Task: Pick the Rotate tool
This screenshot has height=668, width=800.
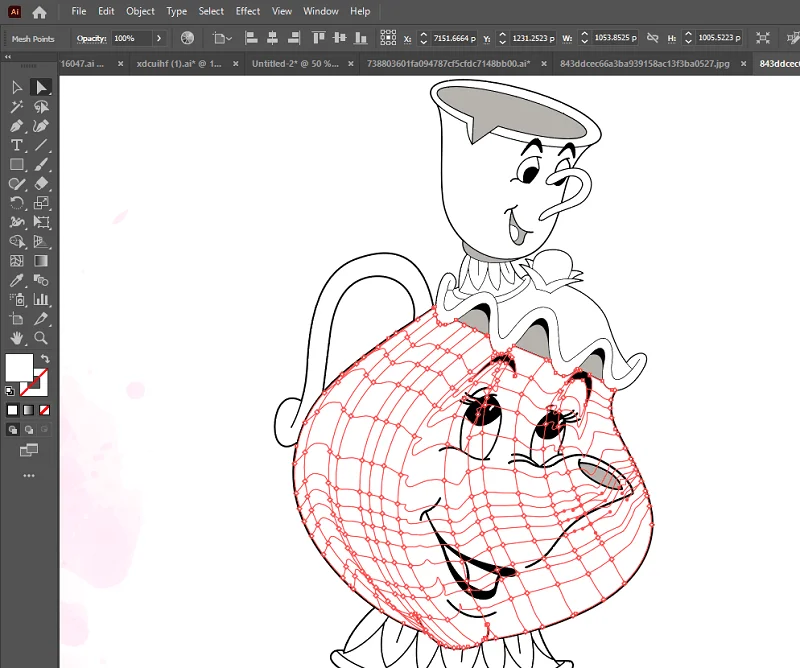Action: (16, 203)
